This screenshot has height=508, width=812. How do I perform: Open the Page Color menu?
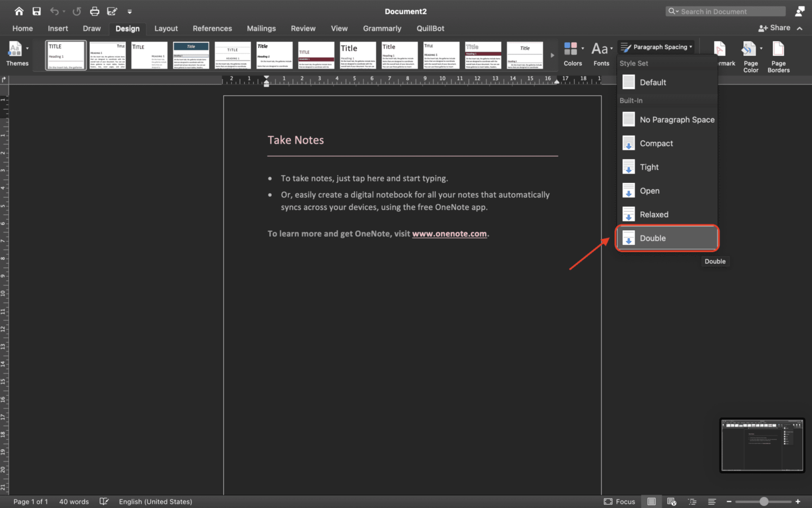[x=750, y=56]
